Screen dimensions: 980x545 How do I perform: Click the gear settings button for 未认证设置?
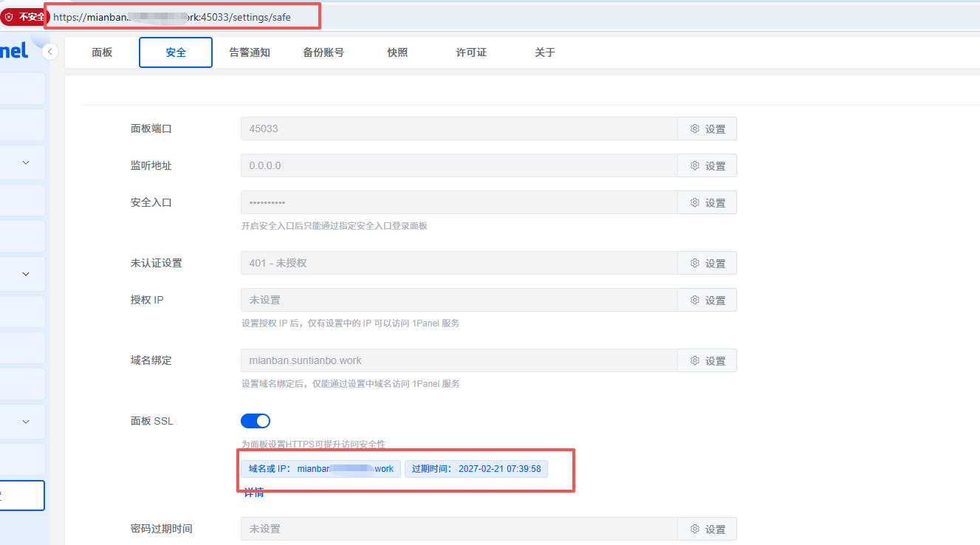click(707, 263)
